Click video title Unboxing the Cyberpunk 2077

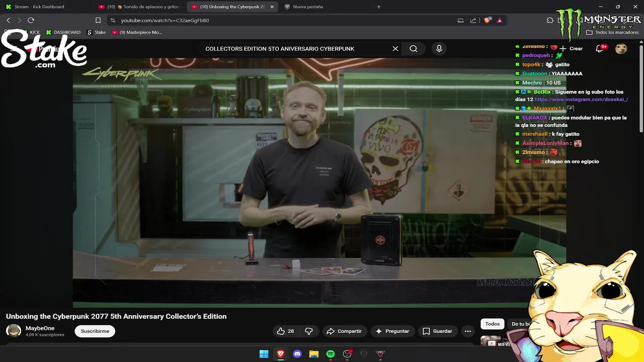point(116,316)
